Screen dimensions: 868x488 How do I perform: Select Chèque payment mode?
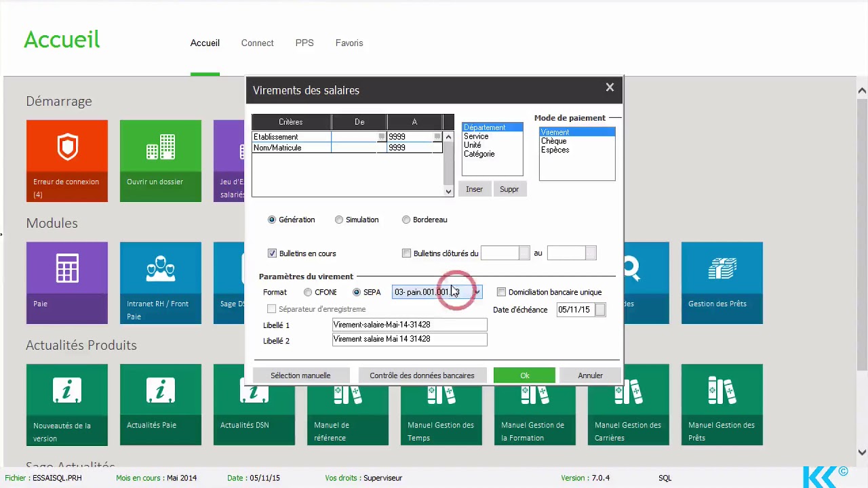[577, 141]
